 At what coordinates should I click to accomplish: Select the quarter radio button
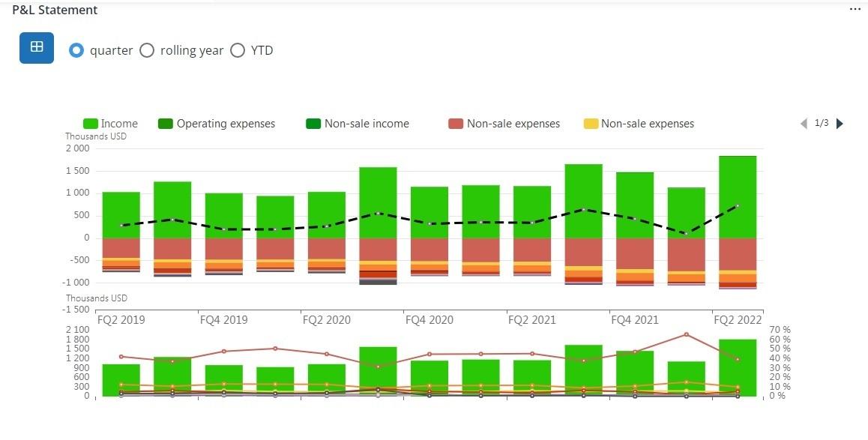coord(76,50)
